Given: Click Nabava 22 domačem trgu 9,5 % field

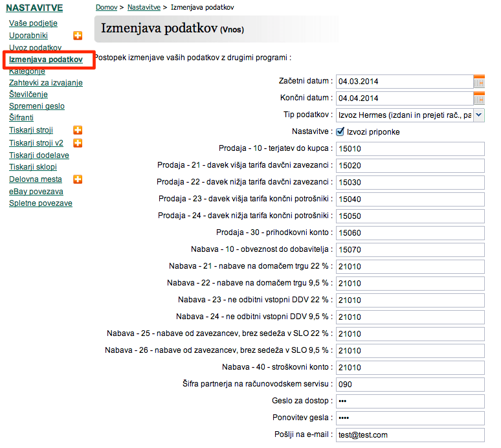Looking at the screenshot, I should pos(410,284).
